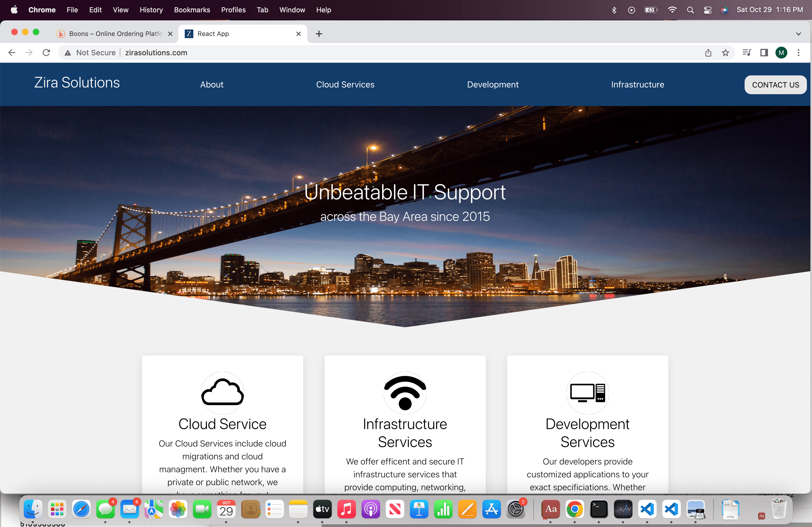The width and height of the screenshot is (812, 527).
Task: Open Safari from the Dock
Action: coord(81,509)
